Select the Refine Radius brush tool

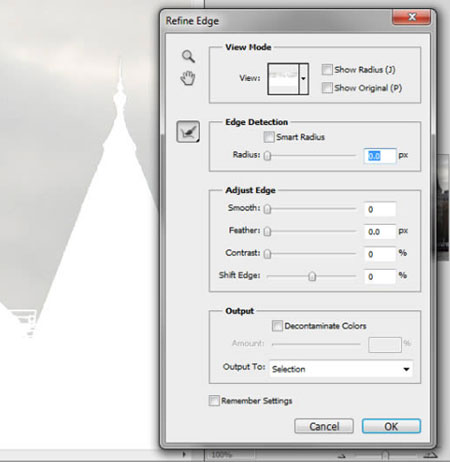(188, 132)
